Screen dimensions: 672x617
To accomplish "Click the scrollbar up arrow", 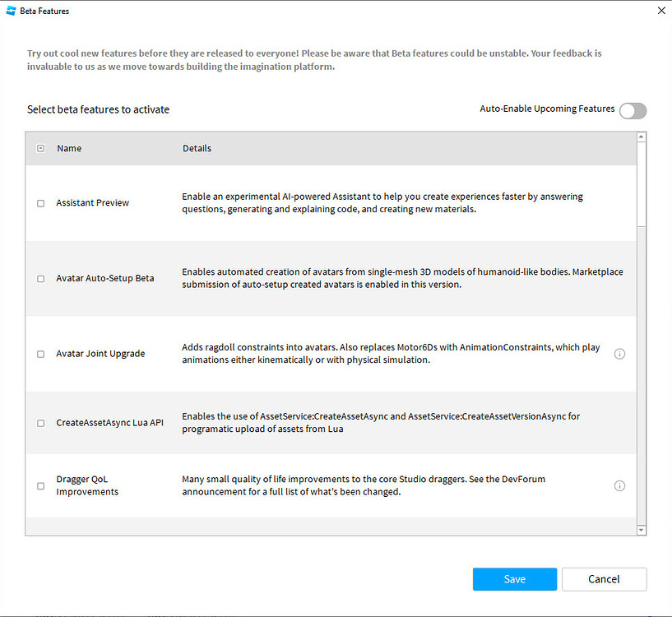I will pyautogui.click(x=641, y=137).
